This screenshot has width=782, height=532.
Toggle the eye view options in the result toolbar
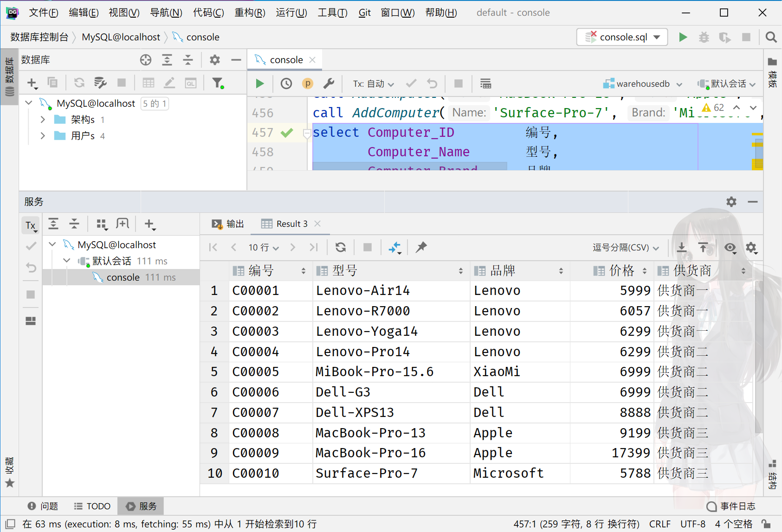(x=730, y=247)
